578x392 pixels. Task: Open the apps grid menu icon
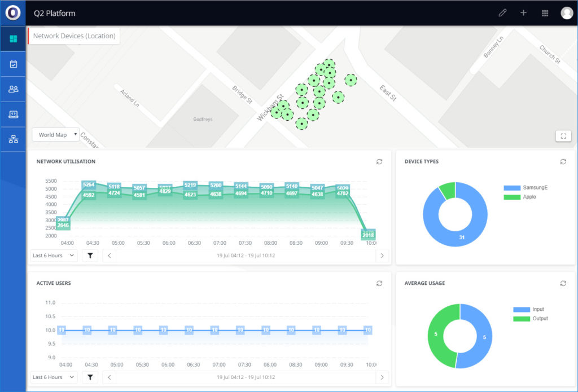point(545,13)
